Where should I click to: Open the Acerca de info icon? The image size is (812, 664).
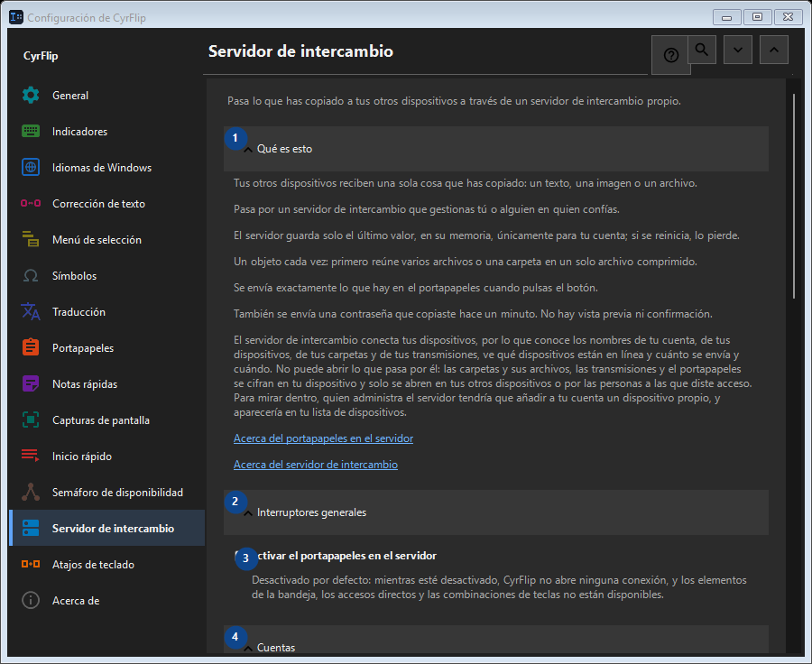[x=31, y=600]
